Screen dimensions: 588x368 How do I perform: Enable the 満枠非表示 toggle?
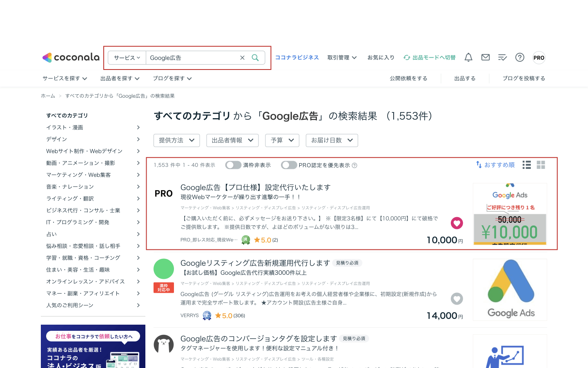tap(233, 164)
